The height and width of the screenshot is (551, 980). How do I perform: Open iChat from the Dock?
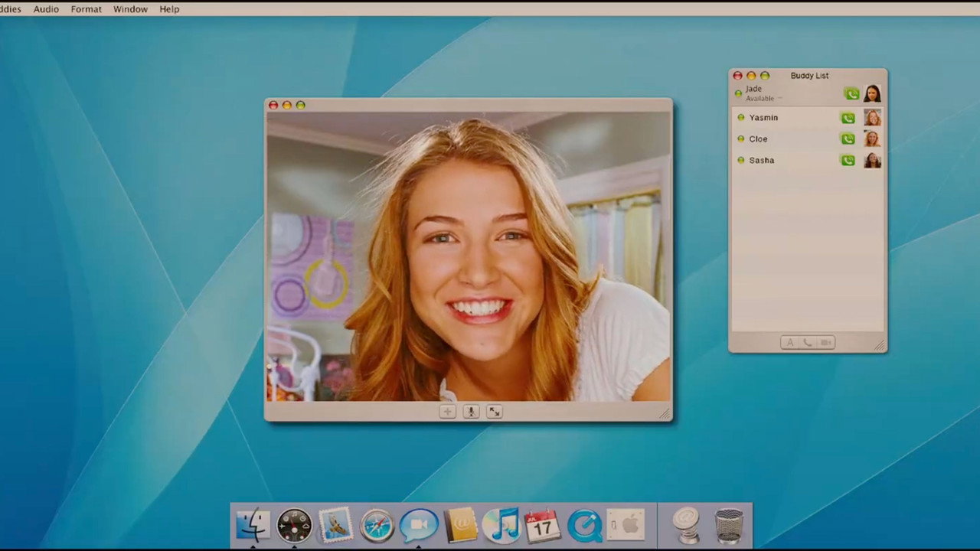click(x=419, y=525)
